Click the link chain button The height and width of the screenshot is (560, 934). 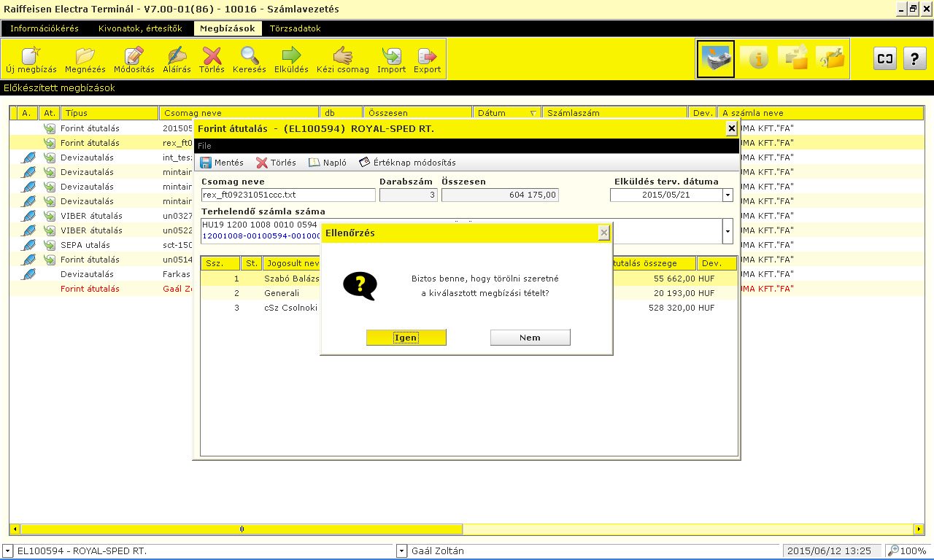click(885, 58)
